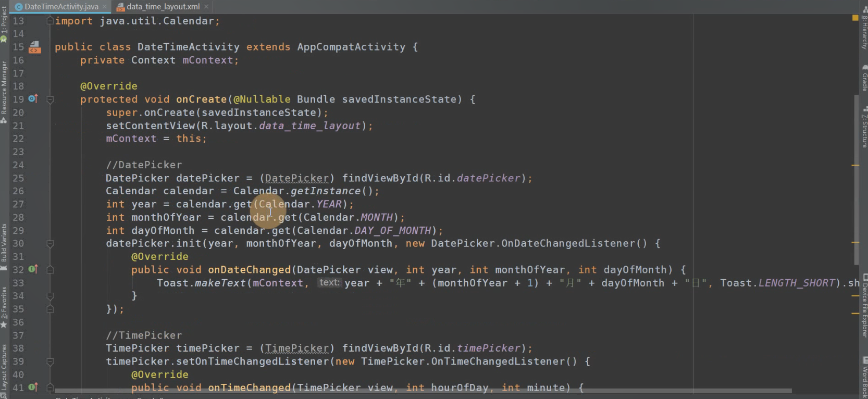Click the warning stripe mark near line 24
Screen dimensions: 868x399
point(855,165)
